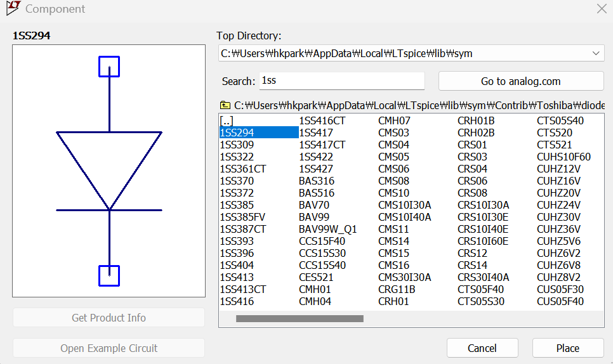Select CMS10I30A in the list

tap(405, 205)
